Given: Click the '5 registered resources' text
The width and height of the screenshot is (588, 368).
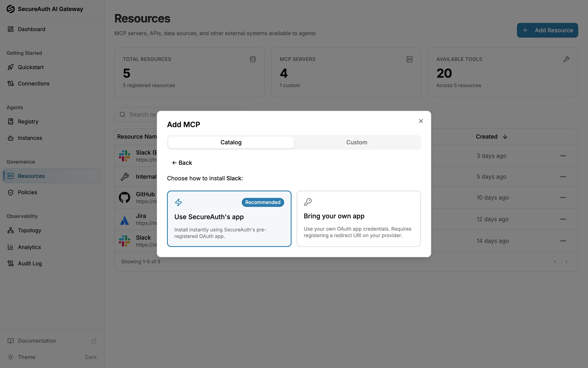Looking at the screenshot, I should click(149, 85).
